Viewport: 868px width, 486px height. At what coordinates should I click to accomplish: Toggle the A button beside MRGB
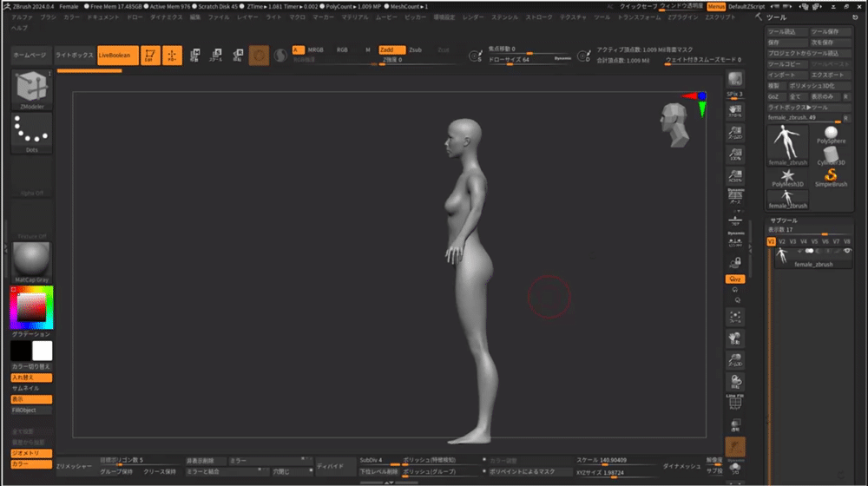(x=298, y=49)
